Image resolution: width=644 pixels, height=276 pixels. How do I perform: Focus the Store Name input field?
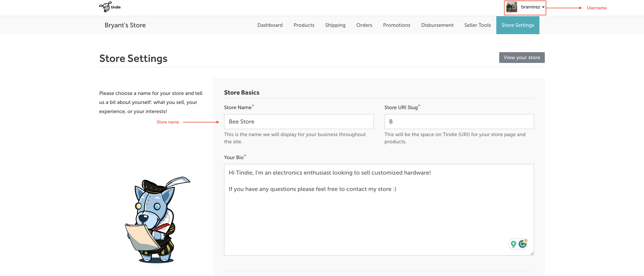(x=298, y=122)
